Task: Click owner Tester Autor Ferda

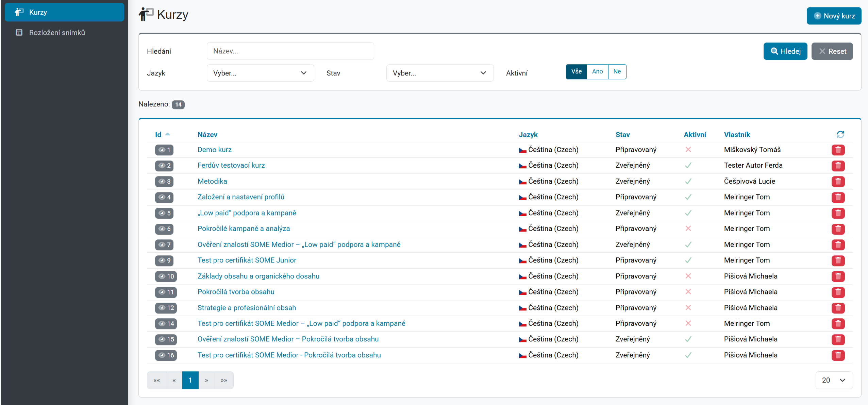Action: [753, 165]
